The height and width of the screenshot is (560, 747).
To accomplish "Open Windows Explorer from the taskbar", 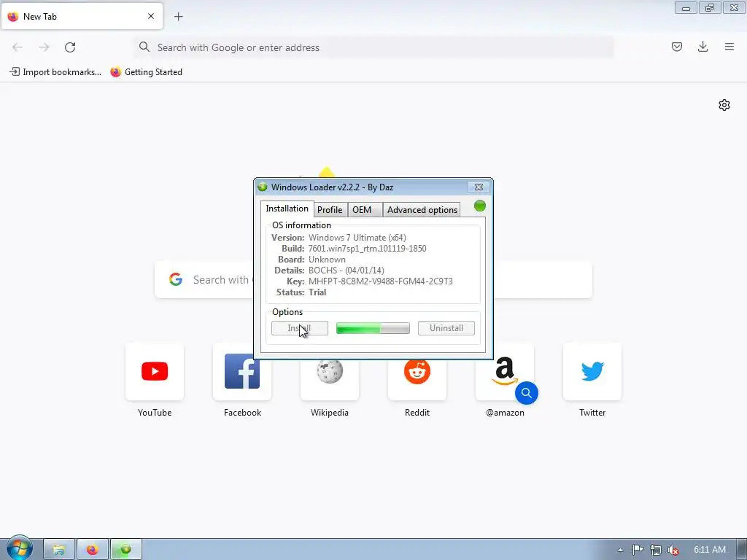I will point(59,550).
